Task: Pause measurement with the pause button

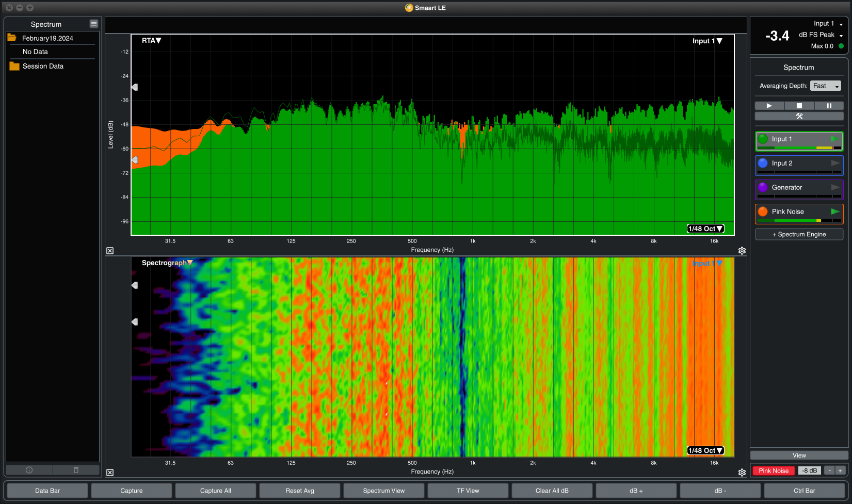Action: 829,106
